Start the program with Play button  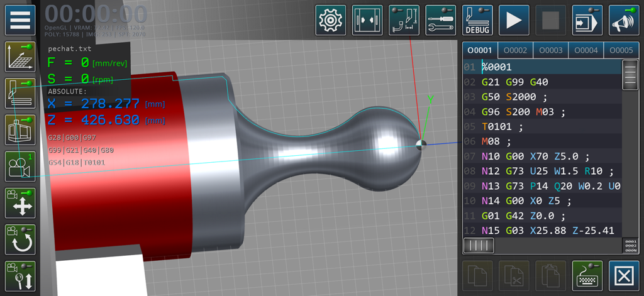pos(514,20)
